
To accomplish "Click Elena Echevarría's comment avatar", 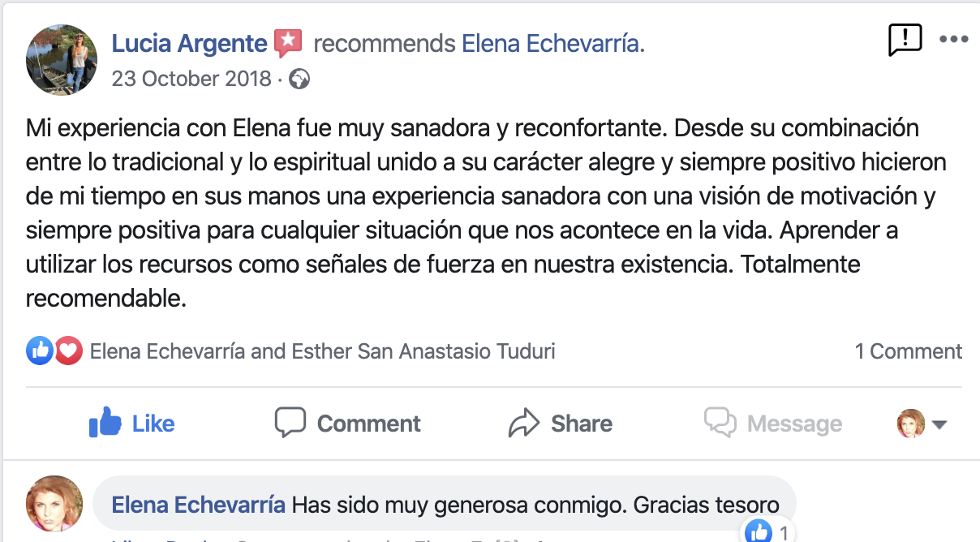I will click(x=55, y=503).
